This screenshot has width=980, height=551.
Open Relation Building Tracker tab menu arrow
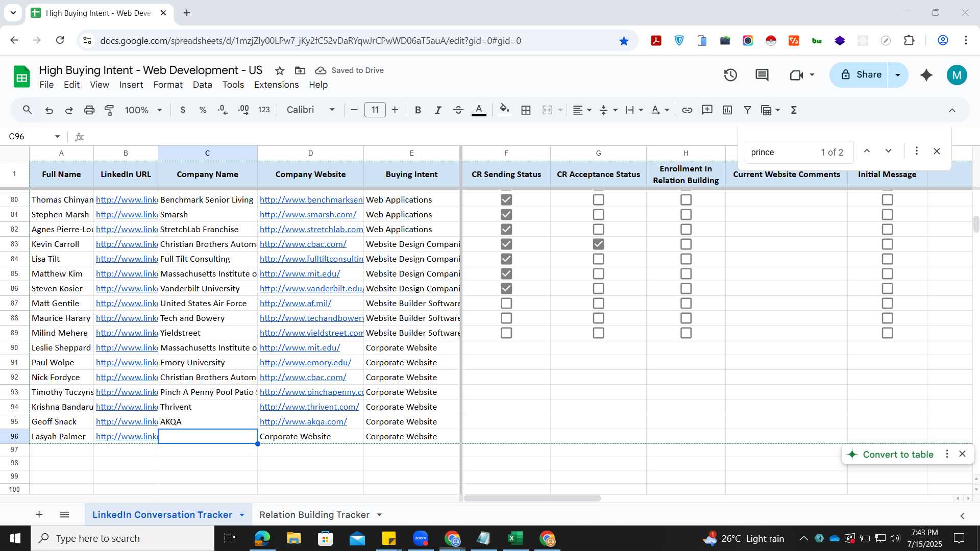pos(379,515)
